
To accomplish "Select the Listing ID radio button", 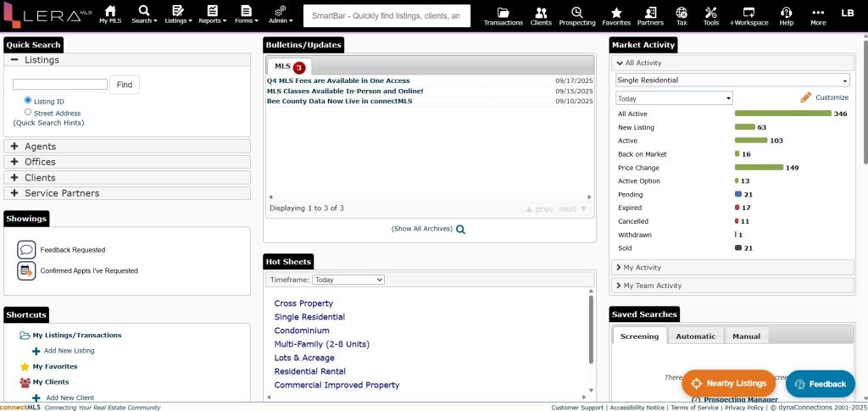I will (x=28, y=101).
